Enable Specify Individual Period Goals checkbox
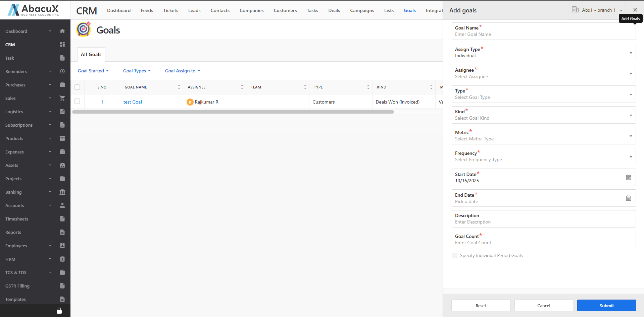Screen dimensions: 644x317 tap(454, 255)
